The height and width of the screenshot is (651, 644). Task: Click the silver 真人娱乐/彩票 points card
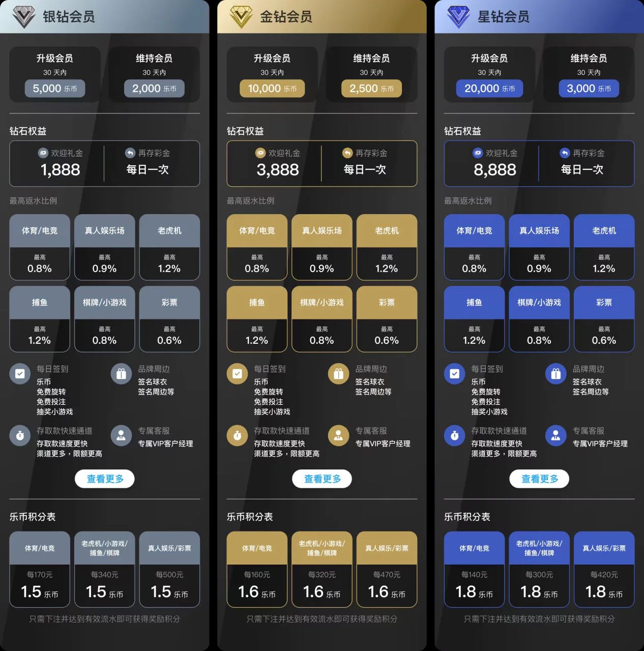[x=169, y=569]
